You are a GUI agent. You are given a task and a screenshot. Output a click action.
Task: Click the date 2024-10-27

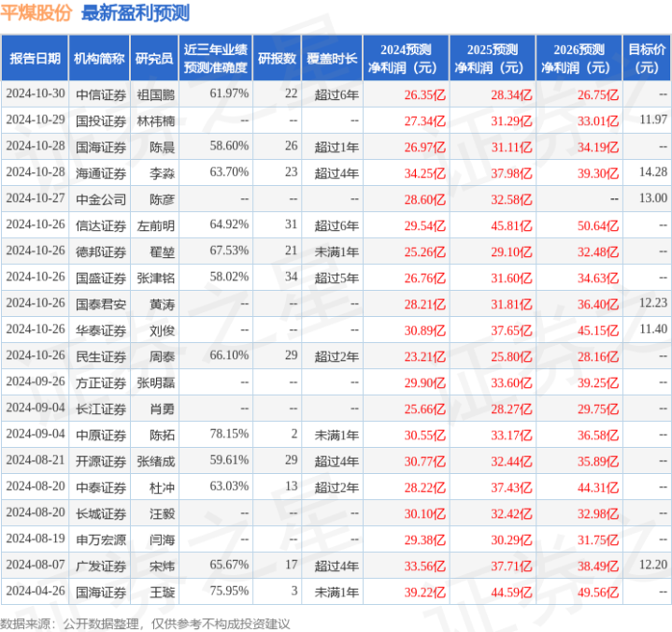[x=36, y=197]
